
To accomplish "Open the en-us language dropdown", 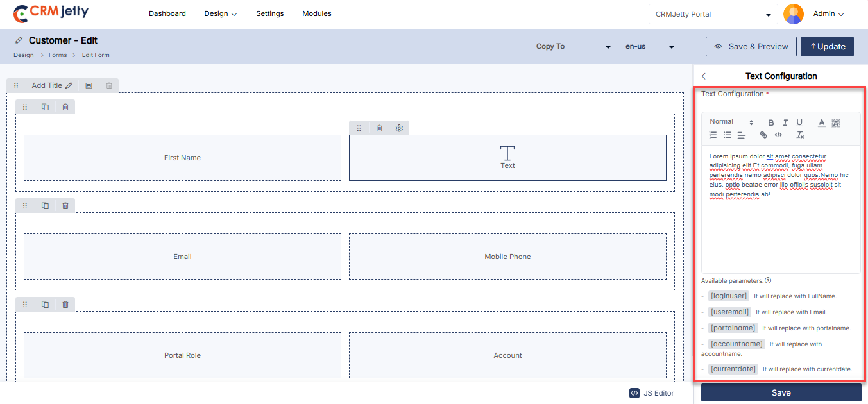I will (x=650, y=47).
